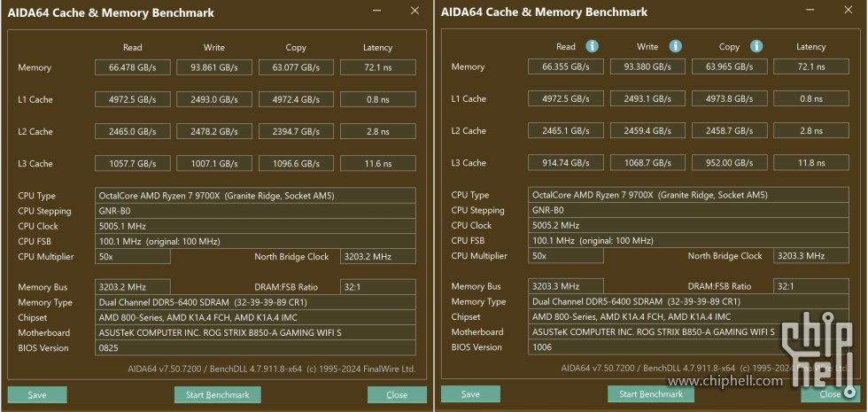Select L1 Cache Read field in left window
This screenshot has height=412, width=868.
[133, 99]
